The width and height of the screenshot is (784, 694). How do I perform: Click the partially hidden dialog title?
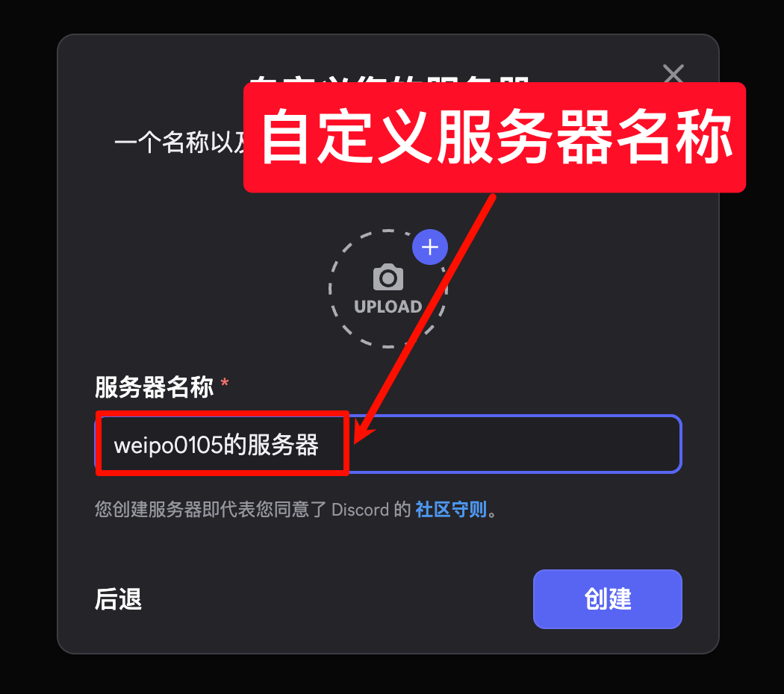(x=389, y=79)
